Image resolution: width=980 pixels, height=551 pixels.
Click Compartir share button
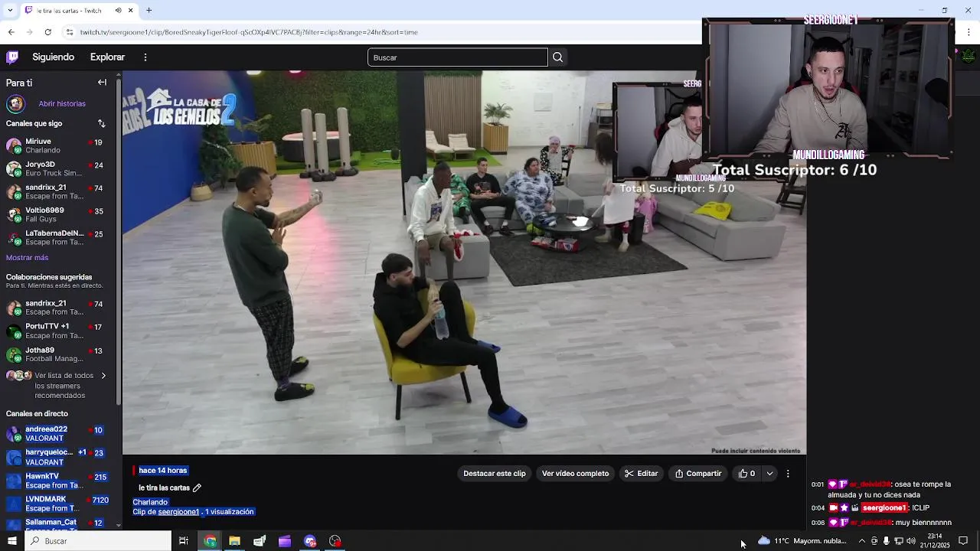(697, 474)
